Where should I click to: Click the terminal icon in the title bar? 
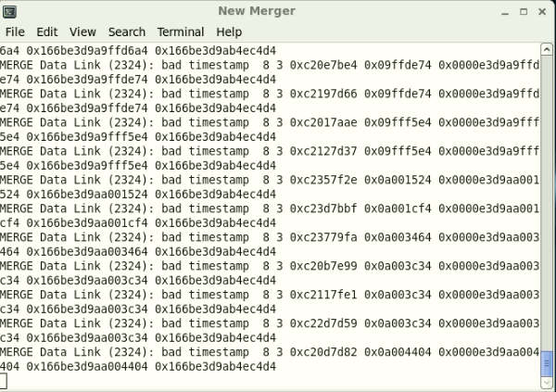[x=11, y=11]
